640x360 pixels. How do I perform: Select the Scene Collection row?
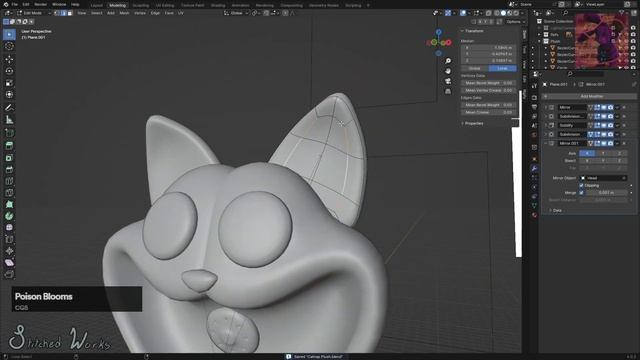(x=557, y=21)
